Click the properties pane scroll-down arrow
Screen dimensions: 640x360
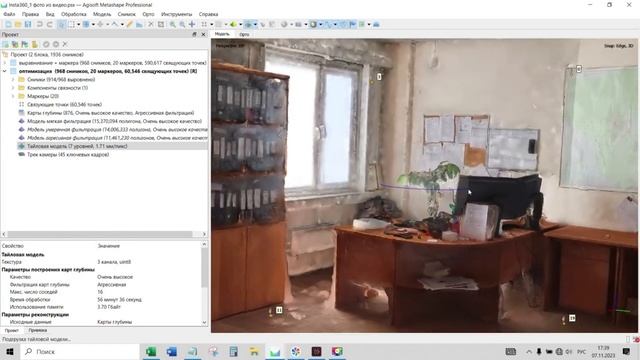[204, 322]
